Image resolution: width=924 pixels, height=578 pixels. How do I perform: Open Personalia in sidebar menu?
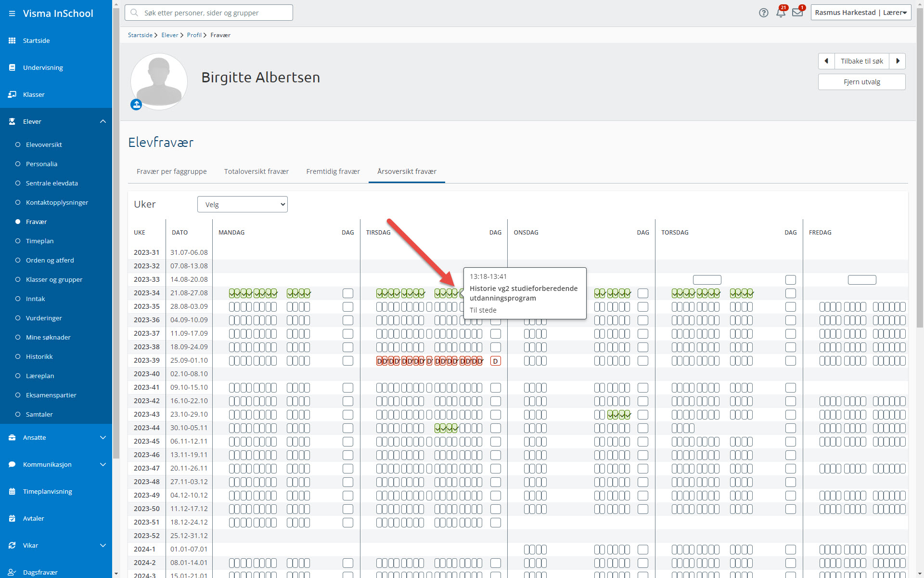(41, 164)
